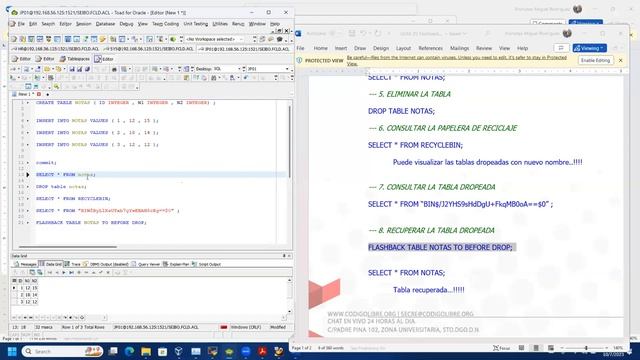The width and height of the screenshot is (640, 360).
Task: Click zoom in plus in Word status bar
Action: pyautogui.click(x=606, y=348)
